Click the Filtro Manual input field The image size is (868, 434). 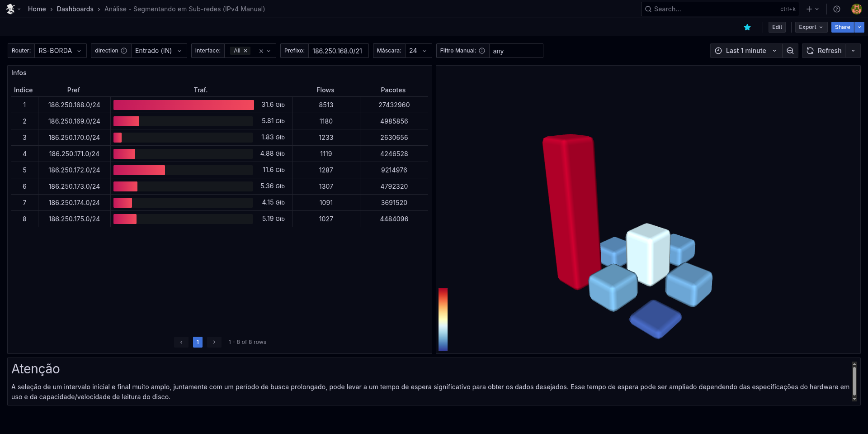tap(515, 51)
